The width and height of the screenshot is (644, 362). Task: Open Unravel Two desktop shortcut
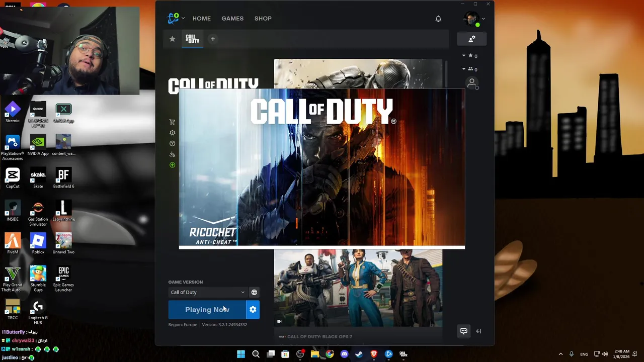coord(63,244)
